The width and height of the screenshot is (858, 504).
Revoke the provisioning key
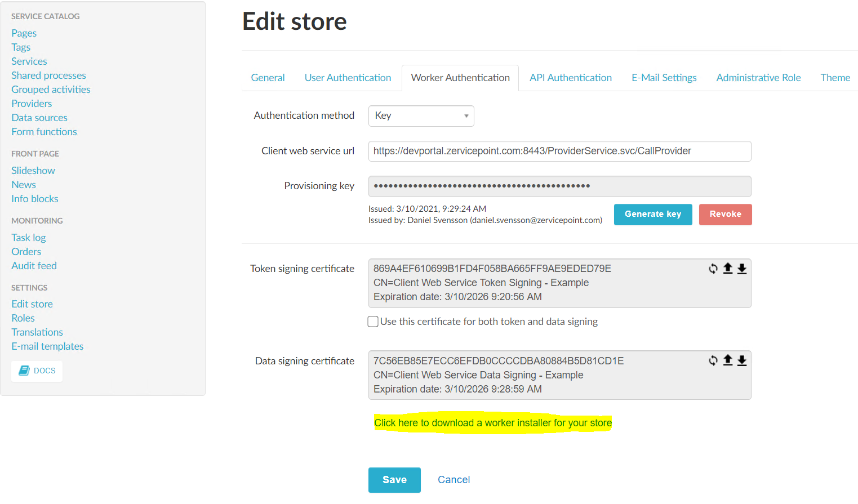coord(725,215)
